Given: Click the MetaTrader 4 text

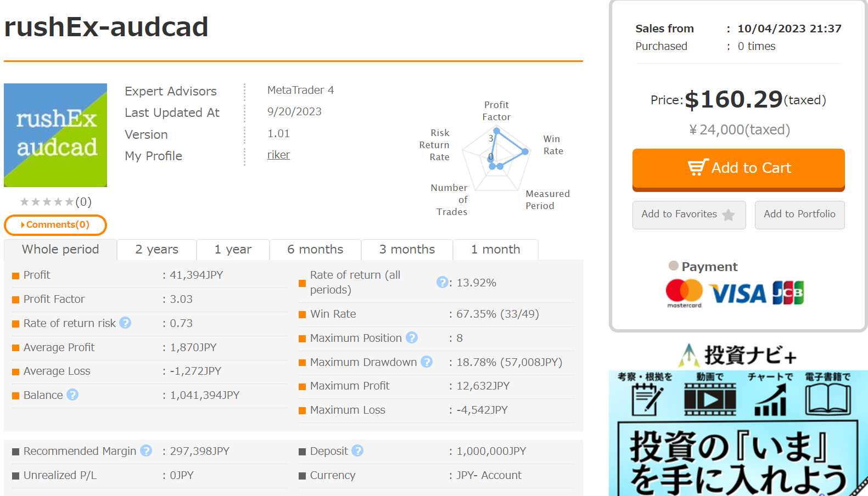Looking at the screenshot, I should pos(301,90).
